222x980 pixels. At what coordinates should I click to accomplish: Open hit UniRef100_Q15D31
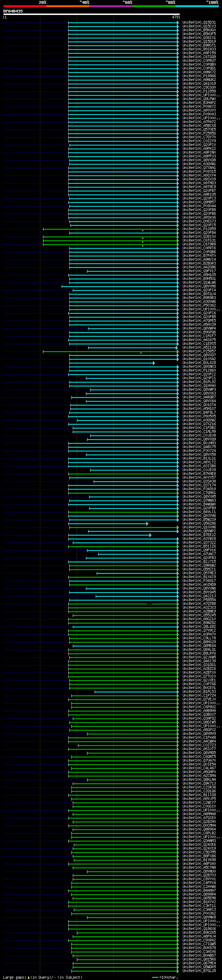point(199,23)
